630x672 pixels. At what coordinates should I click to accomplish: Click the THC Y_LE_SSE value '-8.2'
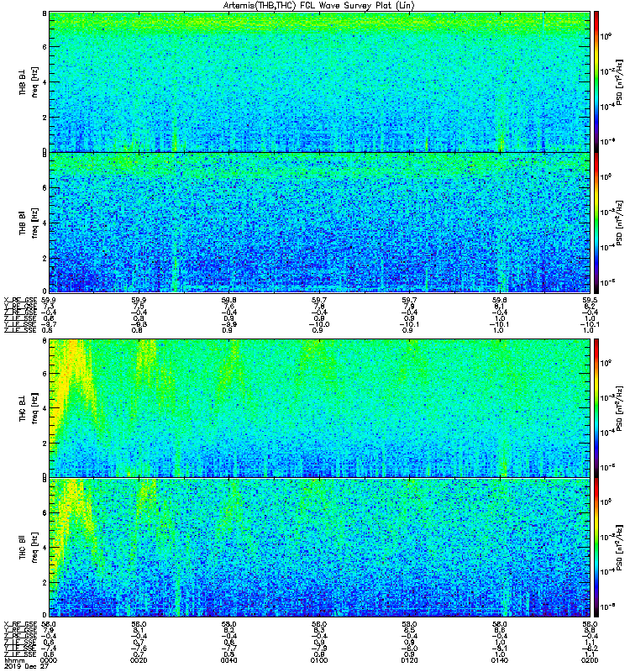[x=590, y=648]
